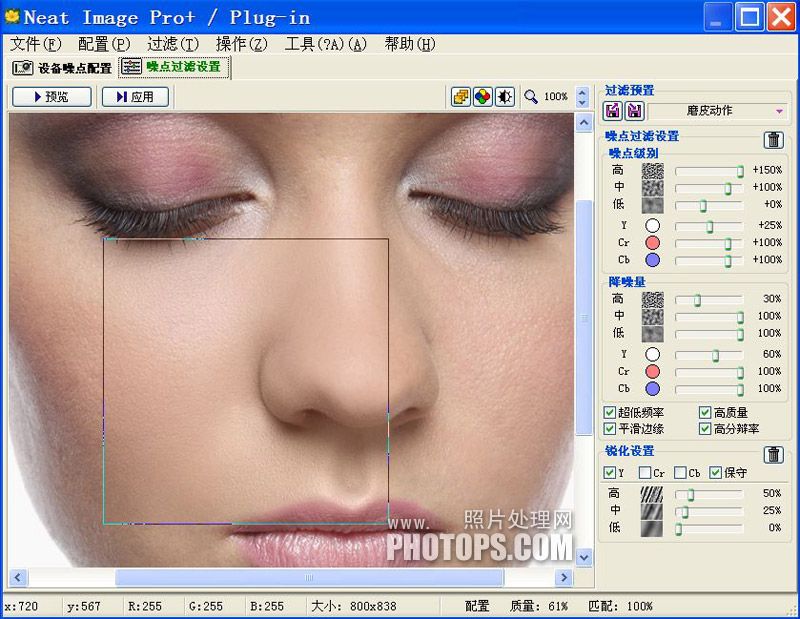Click the noise filter settings sliders icon

point(131,67)
